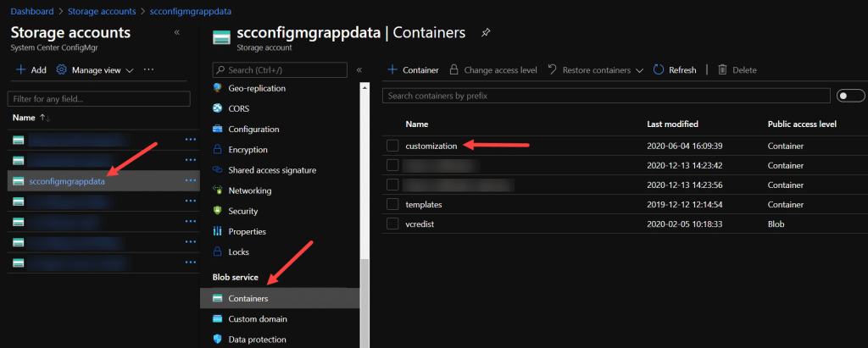Screen dimensions: 868x348
Task: Expand the Manage view dropdown chevron
Action: pyautogui.click(x=130, y=70)
